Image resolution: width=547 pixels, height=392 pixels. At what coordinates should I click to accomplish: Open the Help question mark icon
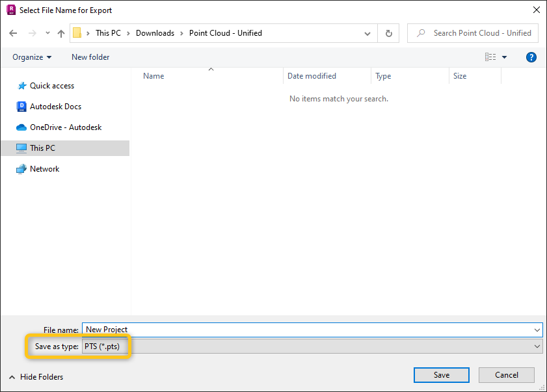(531, 57)
